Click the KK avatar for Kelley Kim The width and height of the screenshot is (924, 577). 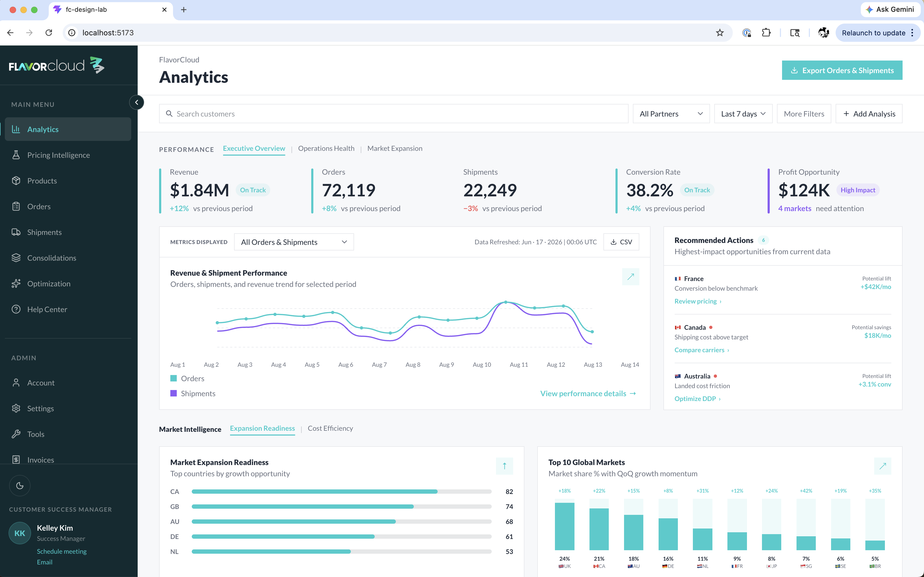coord(20,533)
